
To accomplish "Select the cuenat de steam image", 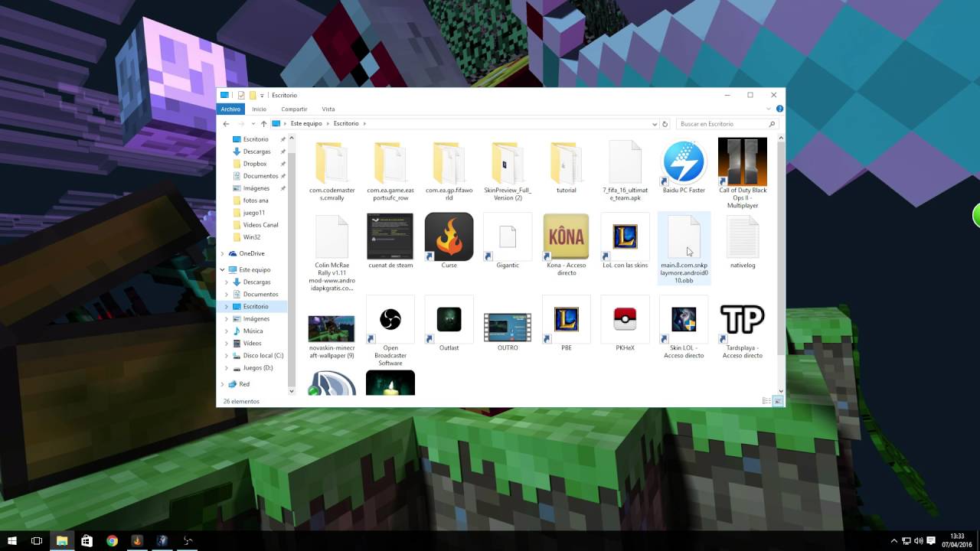I will [x=390, y=241].
